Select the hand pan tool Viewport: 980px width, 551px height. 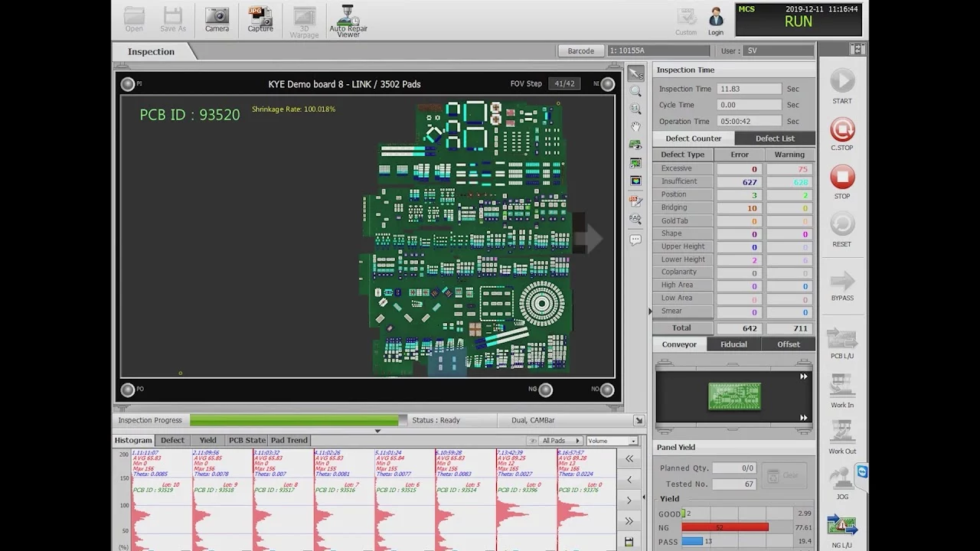click(635, 126)
